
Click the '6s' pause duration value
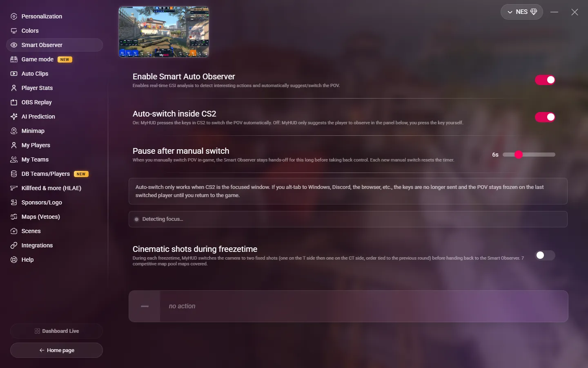click(x=495, y=155)
